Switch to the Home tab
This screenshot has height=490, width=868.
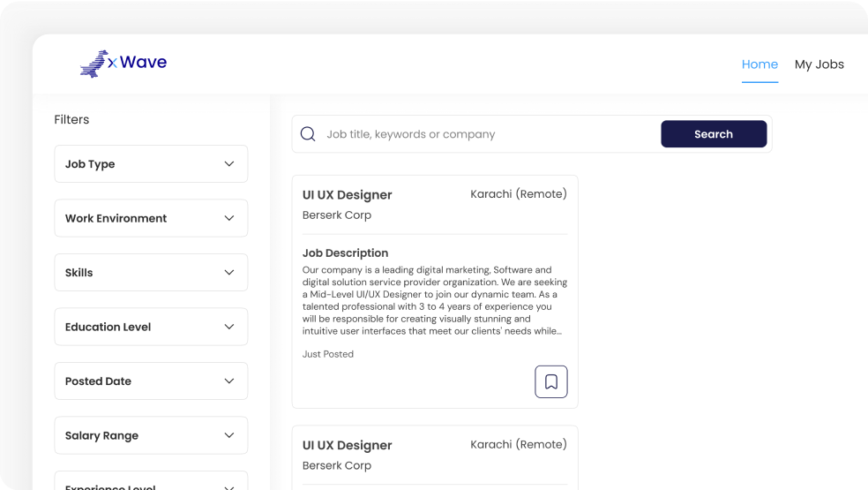pyautogui.click(x=759, y=64)
